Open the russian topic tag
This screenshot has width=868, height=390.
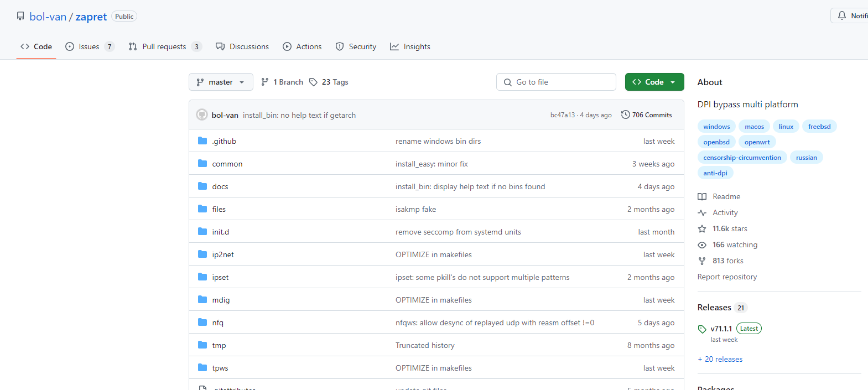(x=807, y=158)
